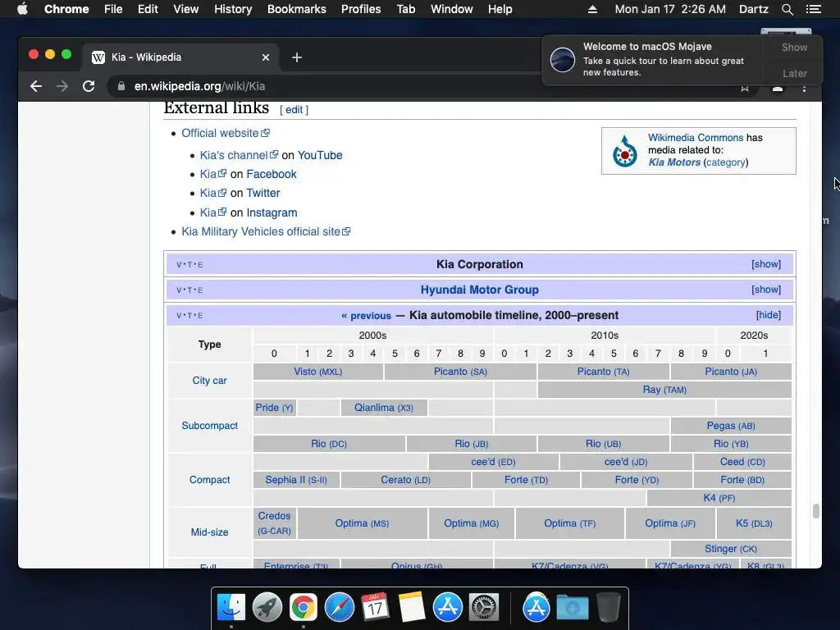Open the Ray (TAM) timeline entry

click(x=664, y=390)
